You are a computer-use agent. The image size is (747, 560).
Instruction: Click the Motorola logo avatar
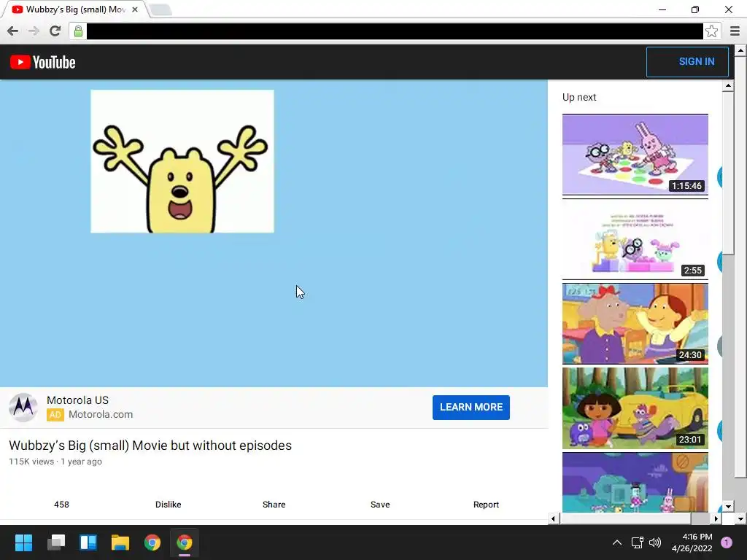23,407
